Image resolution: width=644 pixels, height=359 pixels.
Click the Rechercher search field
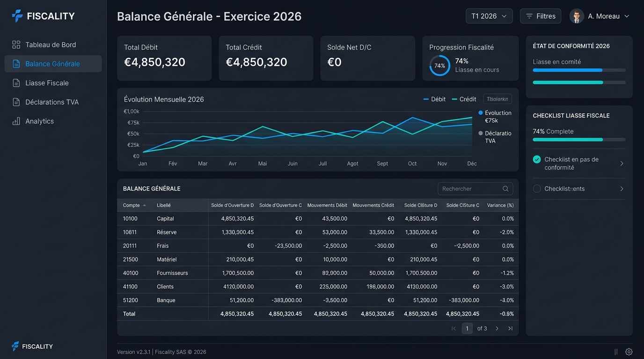tap(475, 189)
